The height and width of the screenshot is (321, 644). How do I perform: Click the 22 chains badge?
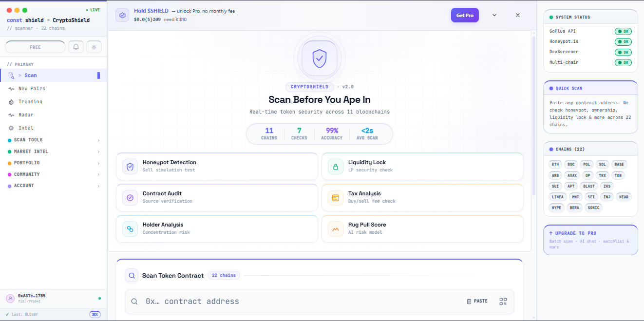pyautogui.click(x=224, y=275)
